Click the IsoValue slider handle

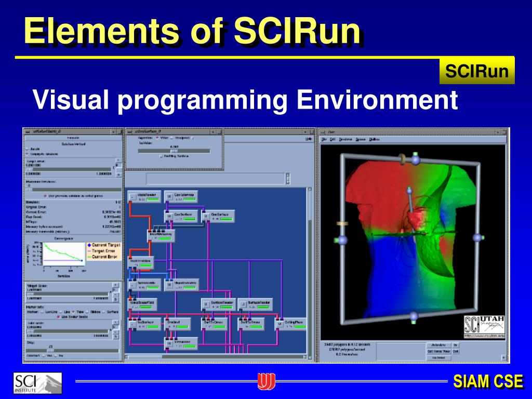(174, 151)
